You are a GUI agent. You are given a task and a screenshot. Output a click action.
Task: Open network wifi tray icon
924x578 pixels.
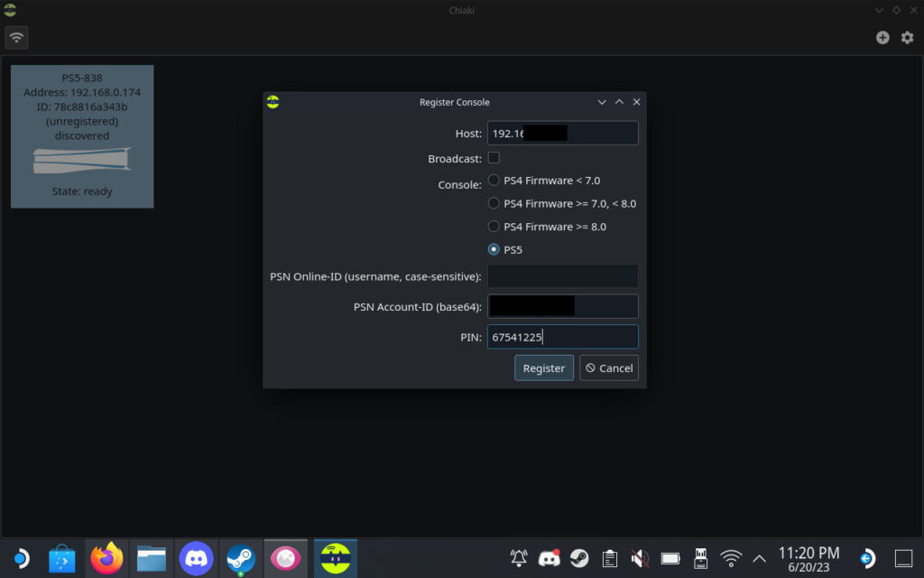coord(731,558)
